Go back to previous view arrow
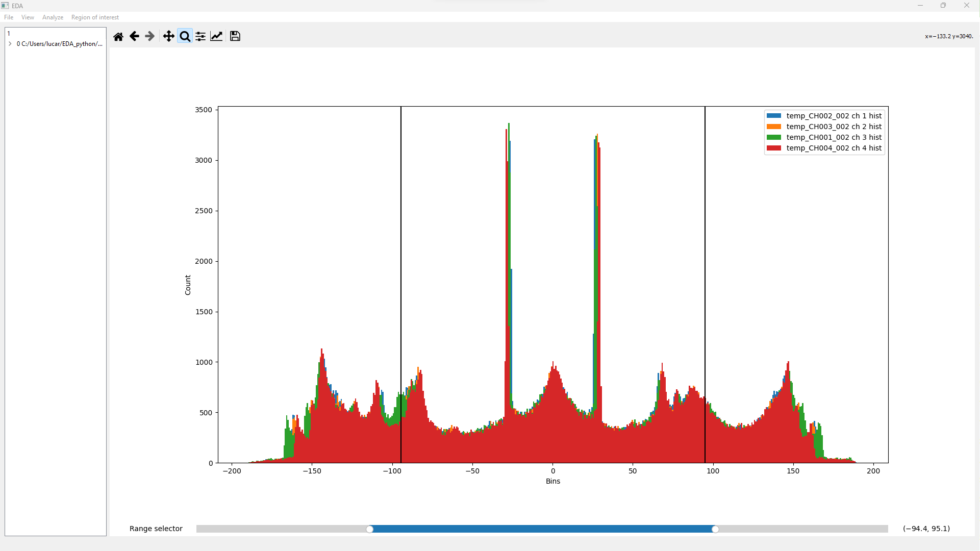 click(x=134, y=36)
